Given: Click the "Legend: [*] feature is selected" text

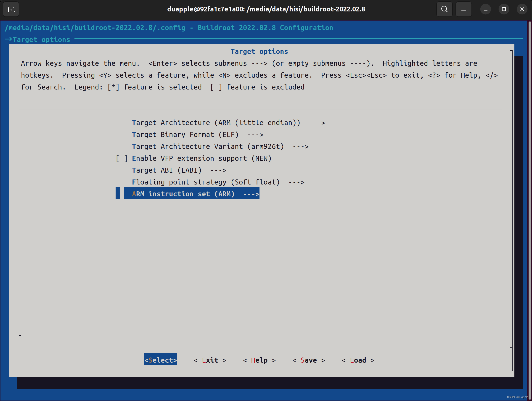Looking at the screenshot, I should pos(138,87).
